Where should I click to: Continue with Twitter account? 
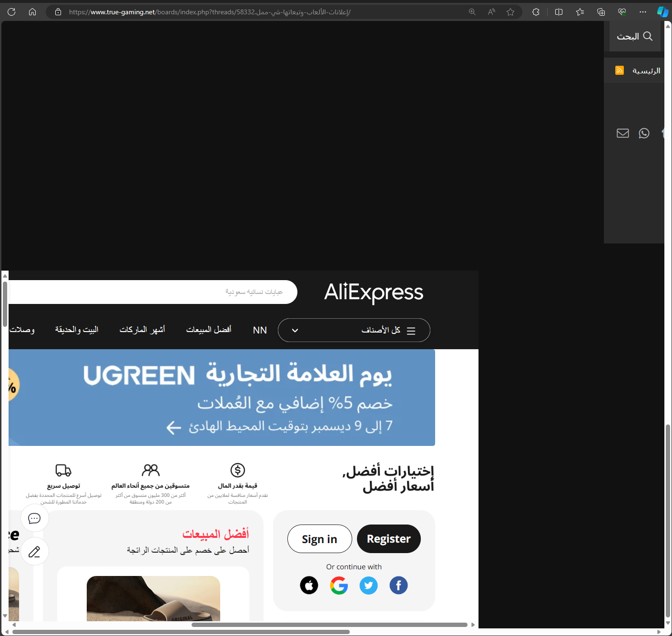pyautogui.click(x=368, y=585)
